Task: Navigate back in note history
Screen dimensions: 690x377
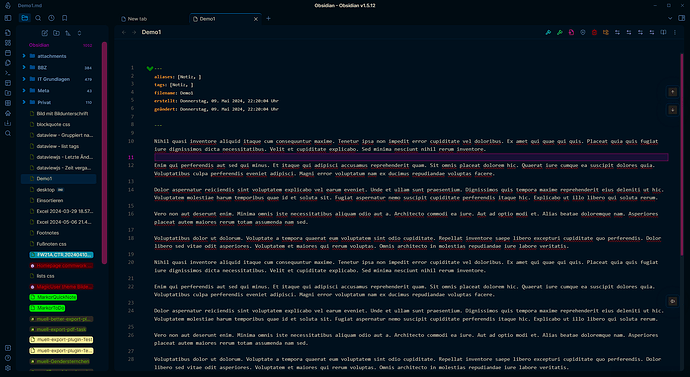Action: pos(124,33)
